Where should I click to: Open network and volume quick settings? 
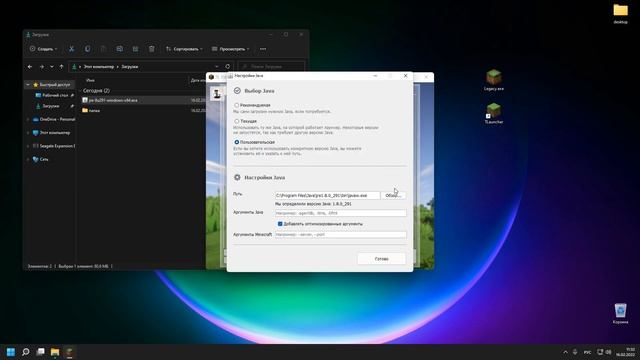[x=604, y=352]
